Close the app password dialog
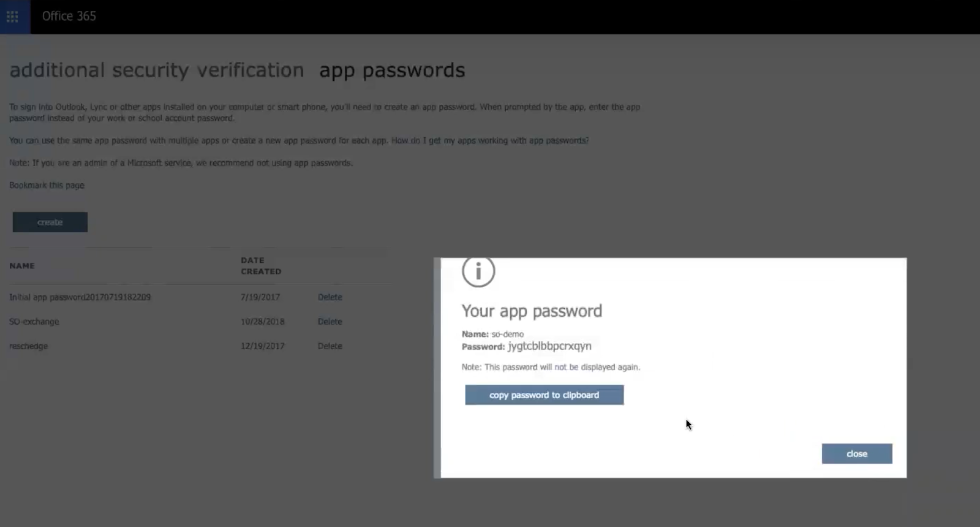The image size is (980, 527). [x=856, y=454]
